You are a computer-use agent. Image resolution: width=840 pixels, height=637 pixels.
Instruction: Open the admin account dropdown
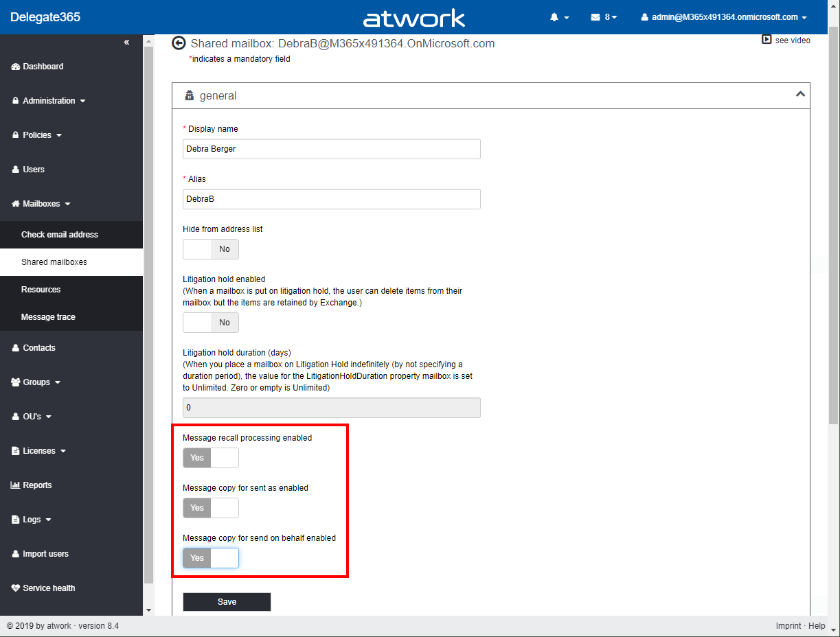pyautogui.click(x=724, y=17)
